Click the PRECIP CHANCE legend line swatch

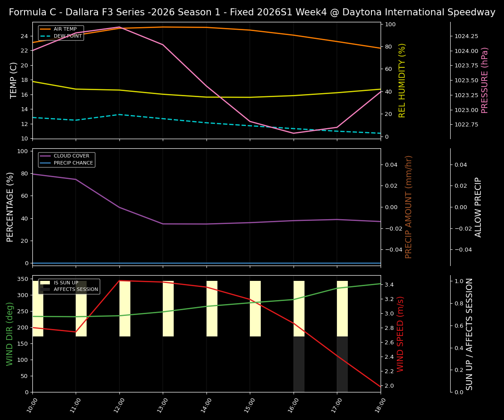[46, 162]
